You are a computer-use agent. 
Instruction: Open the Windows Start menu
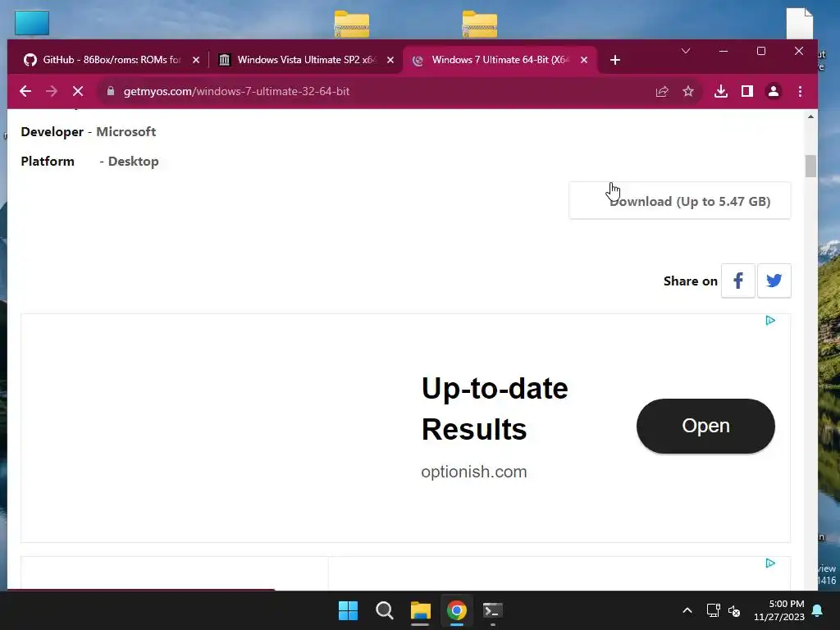pos(348,610)
